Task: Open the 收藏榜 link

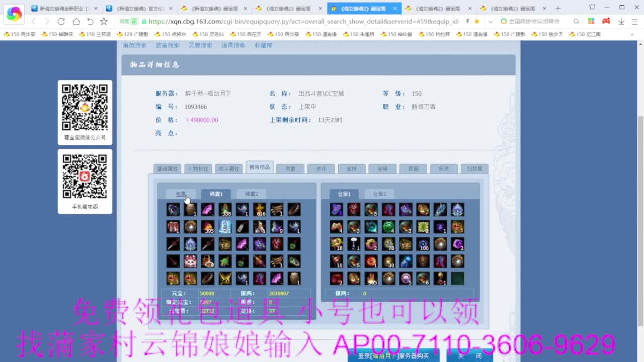Action: (263, 45)
